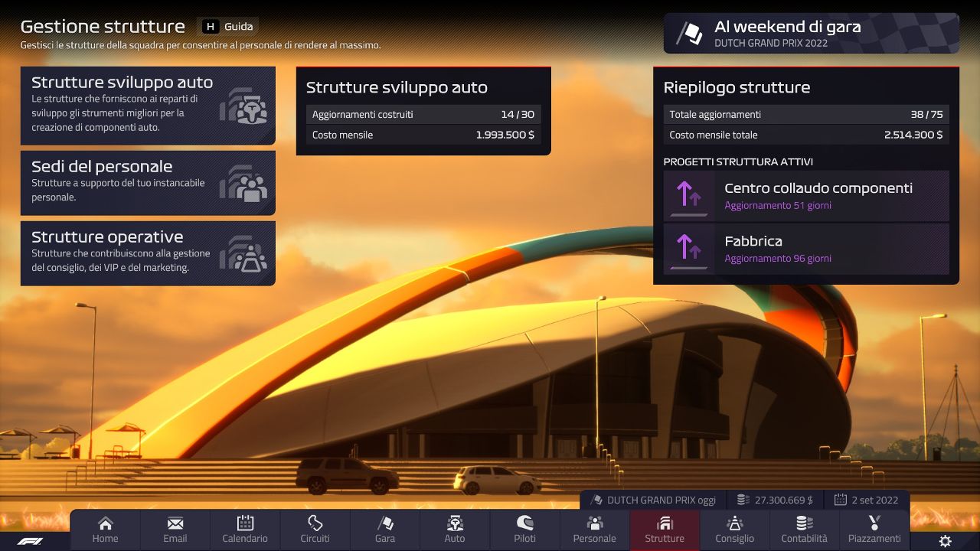Click Costo mensile 1.993.500 $ row
The height and width of the screenshot is (551, 980).
(423, 135)
